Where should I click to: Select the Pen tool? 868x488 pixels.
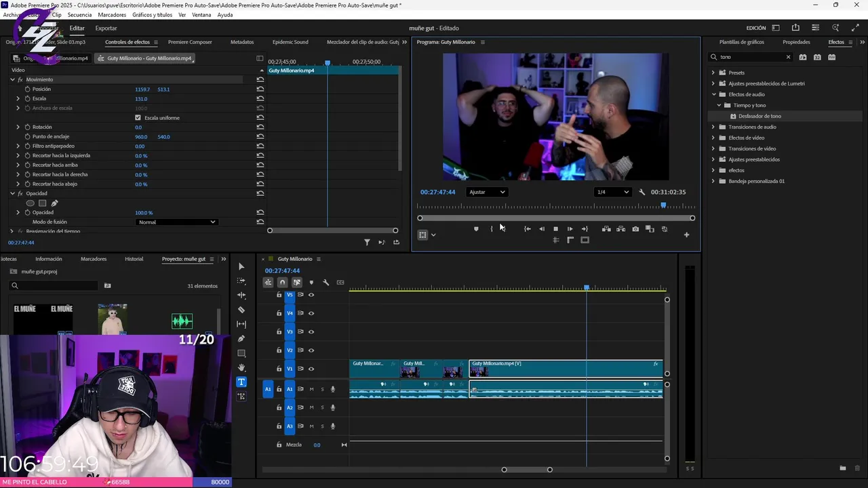click(x=241, y=338)
